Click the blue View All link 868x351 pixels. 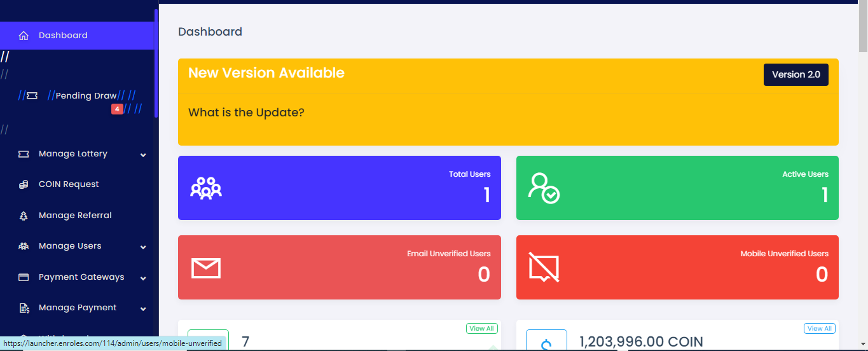(x=819, y=329)
